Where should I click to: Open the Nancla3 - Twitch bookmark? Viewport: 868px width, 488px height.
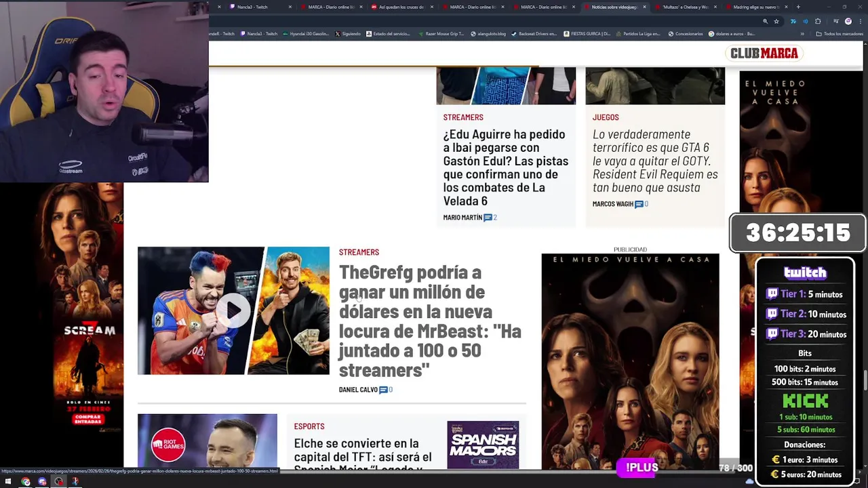point(259,33)
